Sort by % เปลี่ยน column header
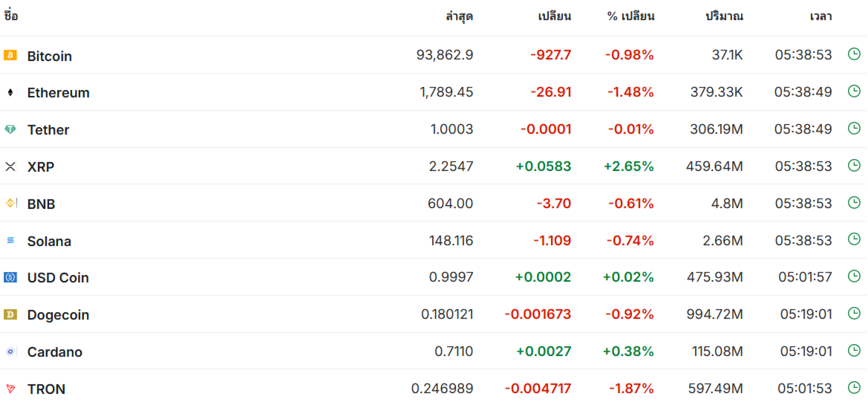 pos(630,16)
